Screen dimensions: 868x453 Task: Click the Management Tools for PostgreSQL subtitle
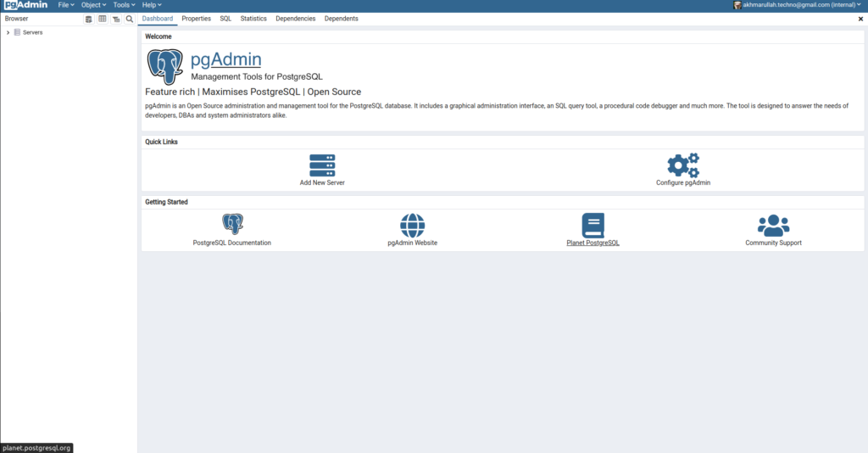tap(257, 77)
